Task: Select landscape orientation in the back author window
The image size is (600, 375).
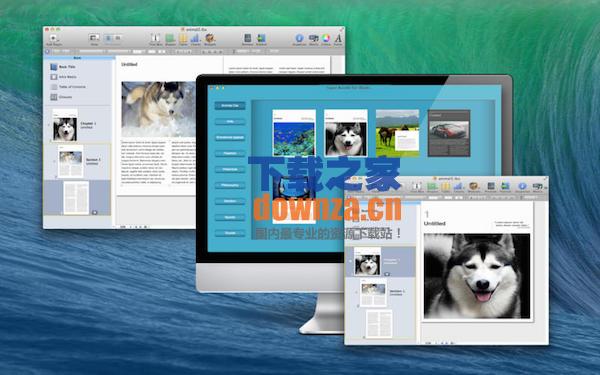Action: [x=117, y=38]
